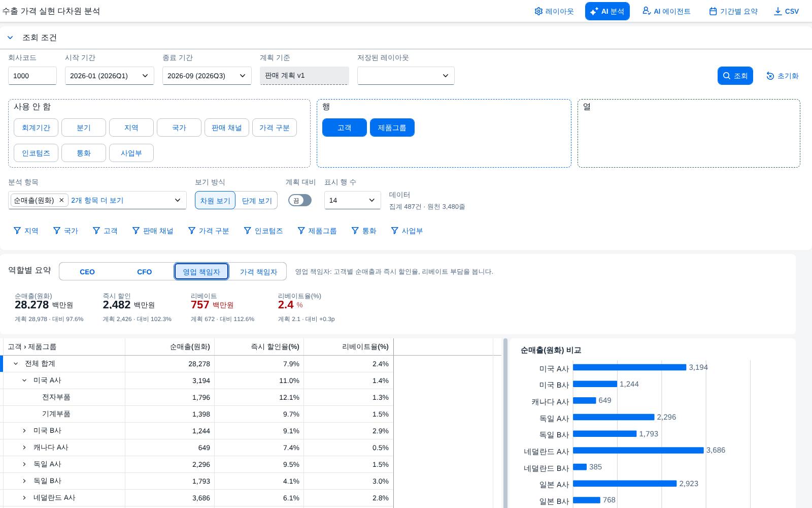Expand the 분석 항목 dropdown arrow
Screen dimensions: 812x508
[x=178, y=200]
